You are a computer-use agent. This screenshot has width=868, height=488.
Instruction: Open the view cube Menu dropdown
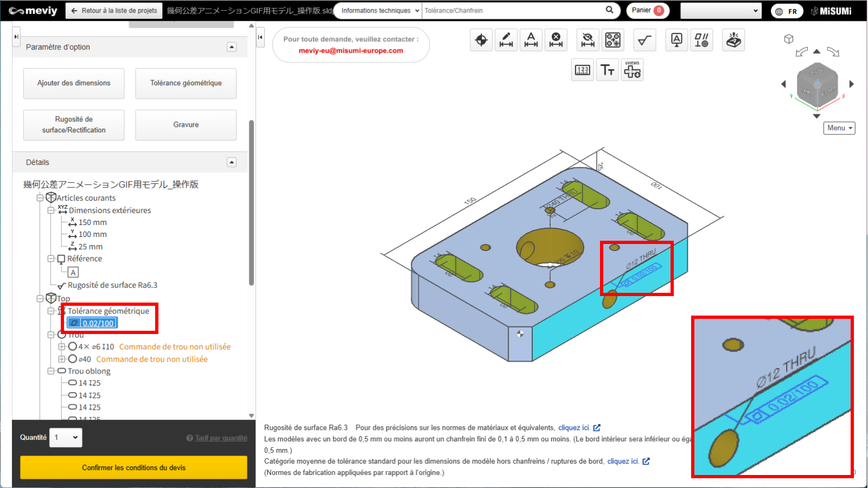click(x=839, y=128)
